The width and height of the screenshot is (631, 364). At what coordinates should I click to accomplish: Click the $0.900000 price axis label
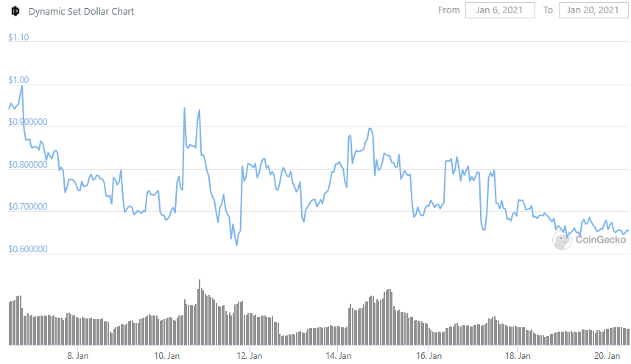(x=28, y=122)
